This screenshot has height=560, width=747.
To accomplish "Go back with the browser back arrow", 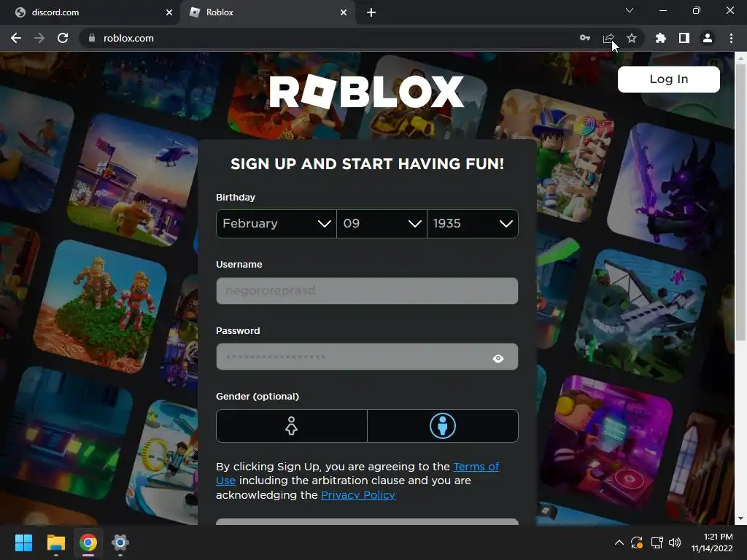I will [16, 38].
